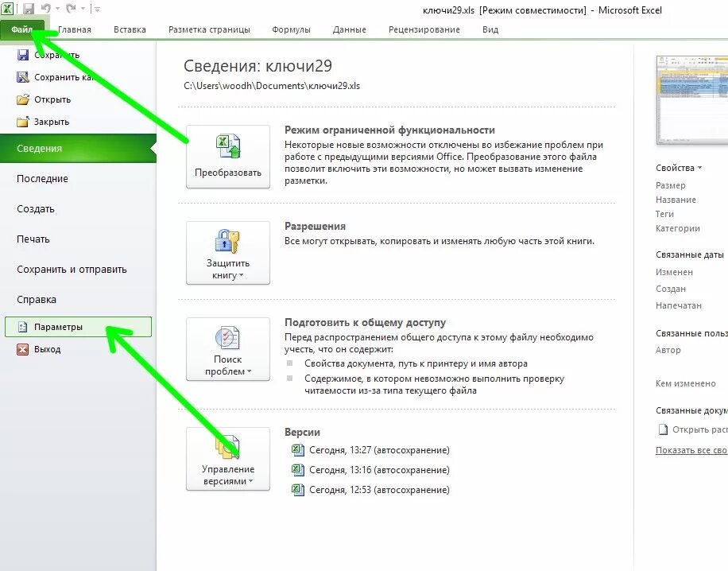The image size is (728, 571).
Task: Open the 13:27 autosaved version
Action: [x=379, y=450]
